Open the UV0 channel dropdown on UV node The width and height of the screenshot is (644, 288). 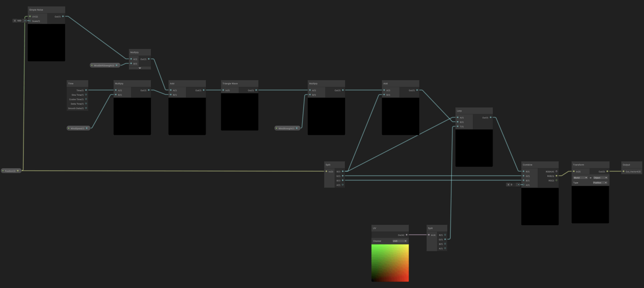[399, 241]
